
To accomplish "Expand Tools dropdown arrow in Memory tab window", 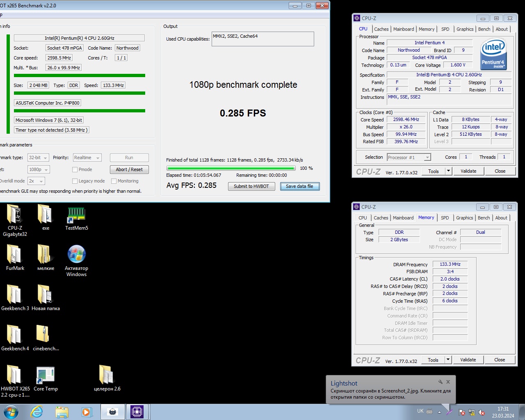I will [x=448, y=360].
